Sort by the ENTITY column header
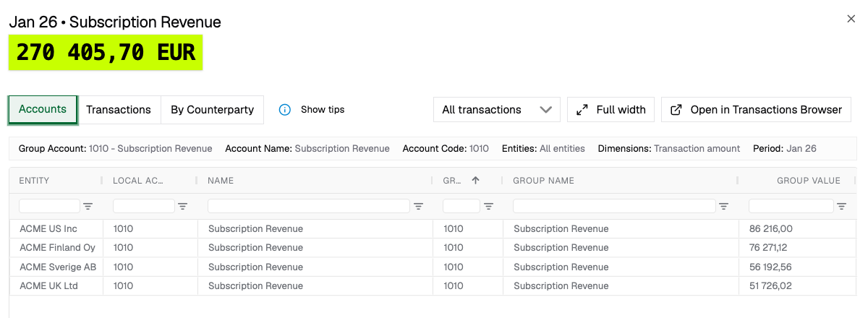 click(x=35, y=181)
